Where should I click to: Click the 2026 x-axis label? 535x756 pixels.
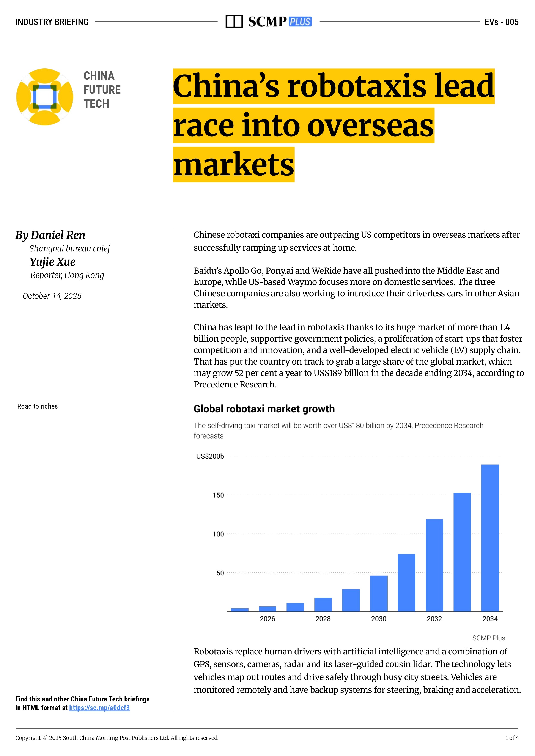267,619
